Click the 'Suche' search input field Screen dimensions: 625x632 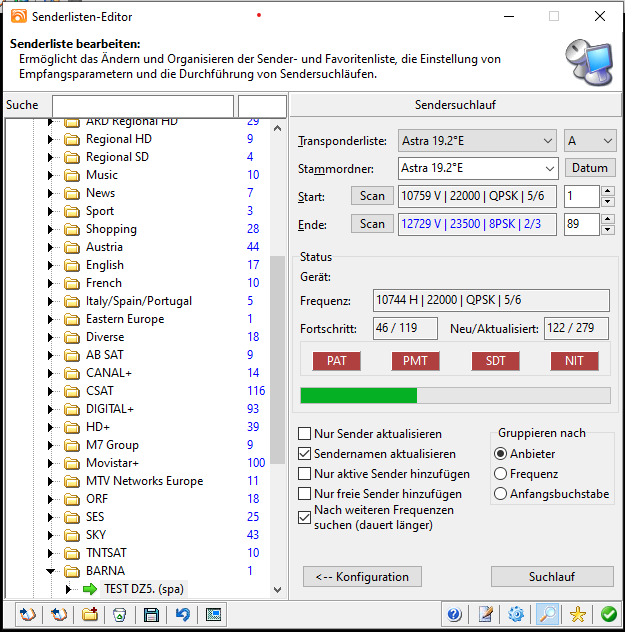[142, 106]
